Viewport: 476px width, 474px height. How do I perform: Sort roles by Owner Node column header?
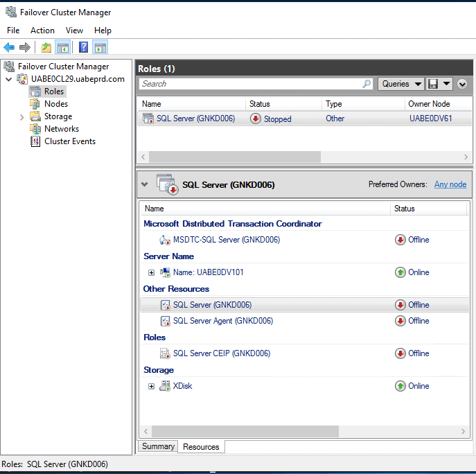click(x=439, y=104)
